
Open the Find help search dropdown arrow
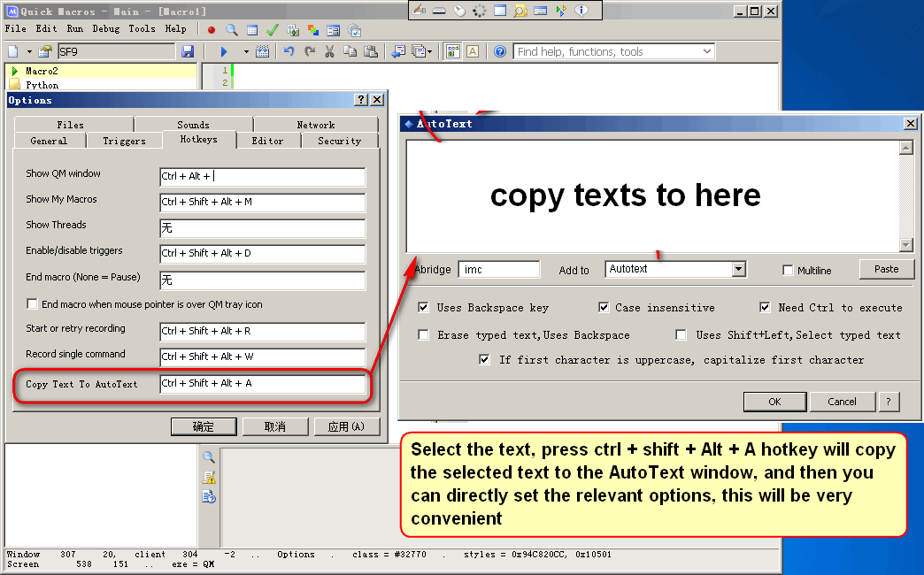pyautogui.click(x=706, y=52)
